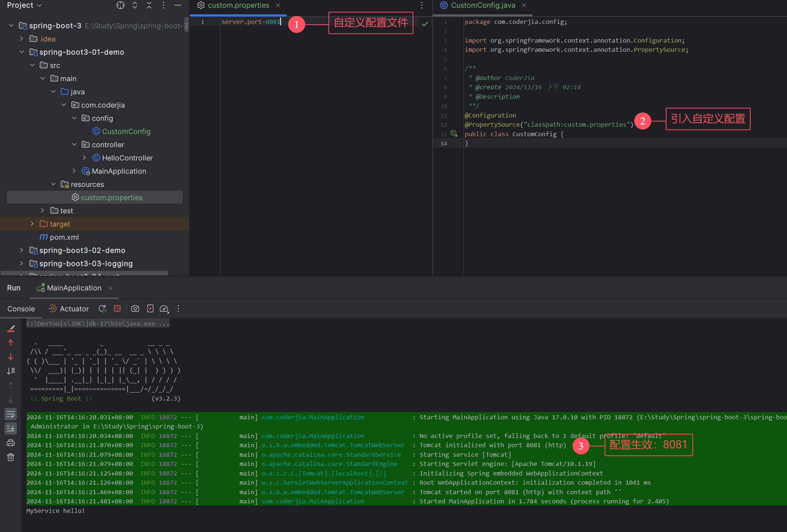Click the thread dump camera icon
This screenshot has width=787, height=532.
coord(135,309)
